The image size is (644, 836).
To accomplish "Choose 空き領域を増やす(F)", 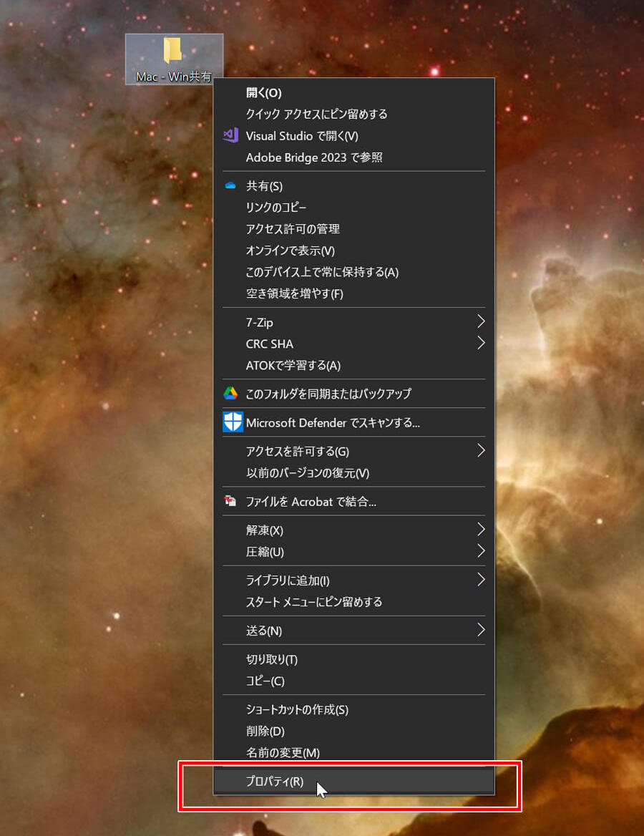I will pos(354,293).
